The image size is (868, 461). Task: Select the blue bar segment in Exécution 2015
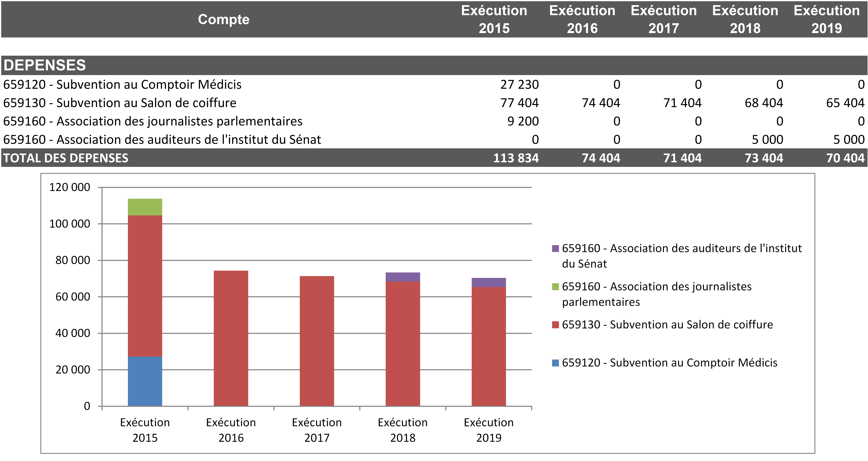pos(145,381)
